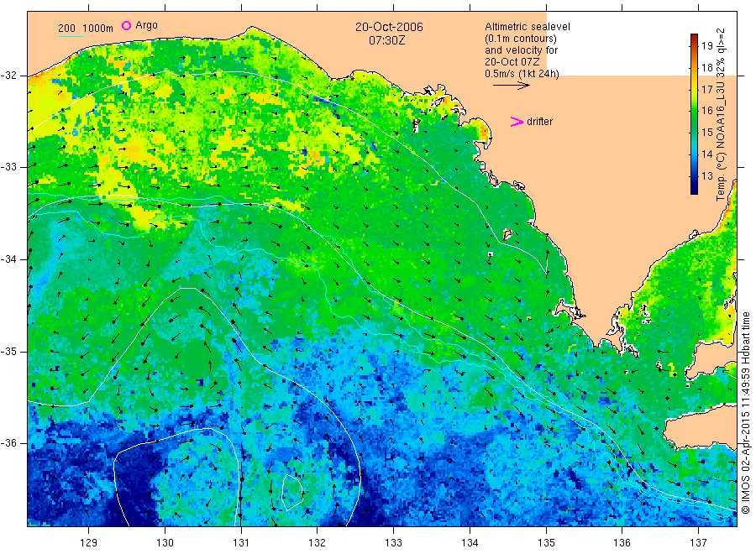Viewport: 756px width, 554px height.
Task: Click the '20-Oct 07Z' caption line
Action: (x=512, y=61)
